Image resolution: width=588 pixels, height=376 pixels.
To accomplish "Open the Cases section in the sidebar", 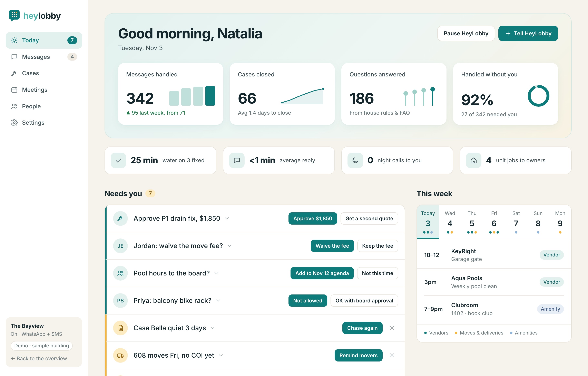I will pos(44,73).
